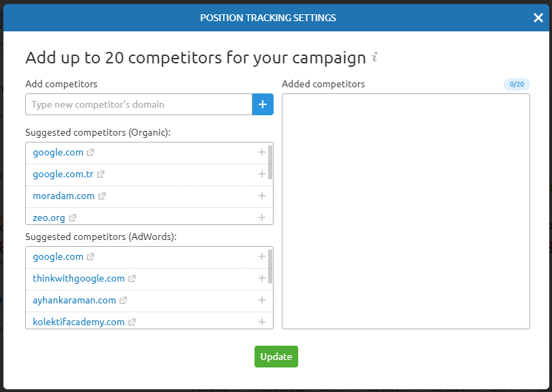The width and height of the screenshot is (552, 392).
Task: Open the kolektifacademy.com domain link
Action: tap(78, 322)
